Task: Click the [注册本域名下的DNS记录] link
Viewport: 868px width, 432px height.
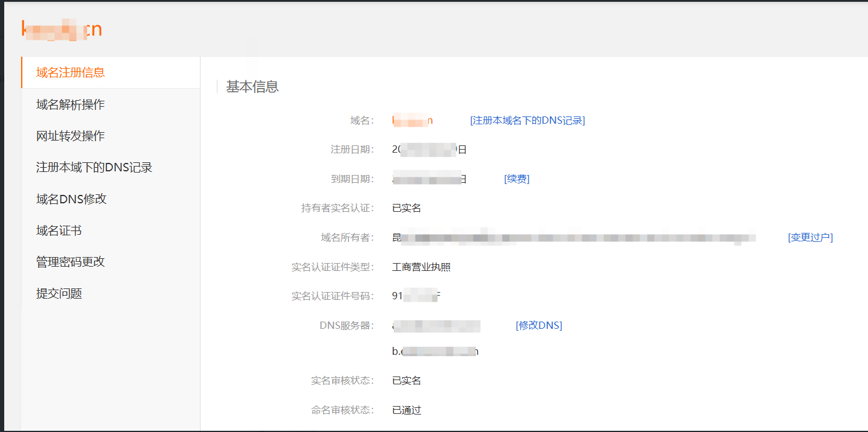Action: [527, 120]
